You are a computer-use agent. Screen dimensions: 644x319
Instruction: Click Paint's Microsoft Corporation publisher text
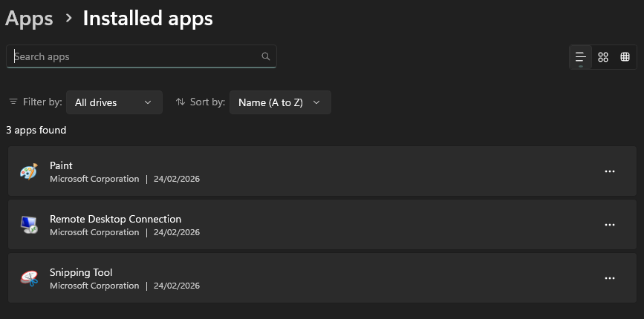94,179
